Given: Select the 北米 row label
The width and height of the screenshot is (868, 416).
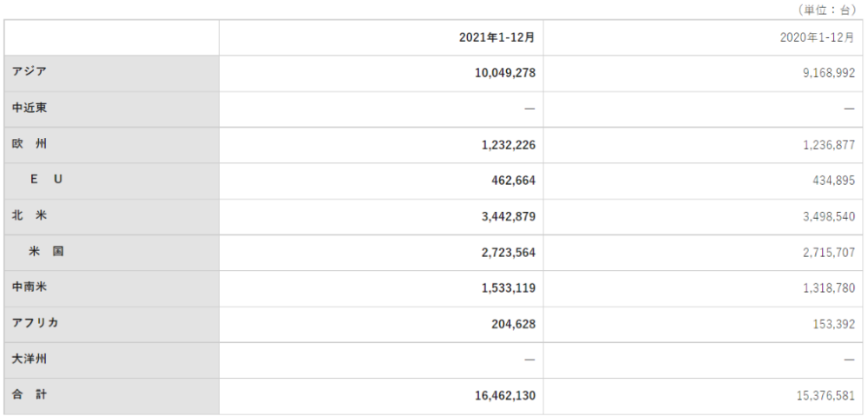Looking at the screenshot, I should 30,216.
